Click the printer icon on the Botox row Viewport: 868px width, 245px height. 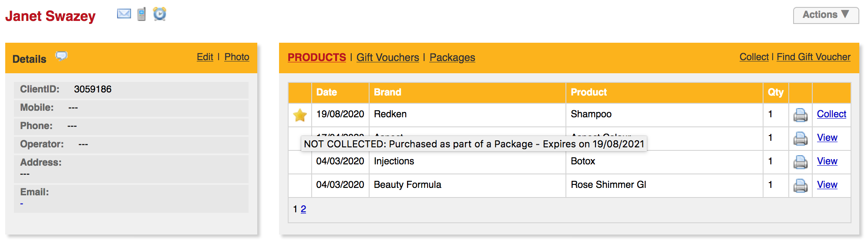click(801, 162)
